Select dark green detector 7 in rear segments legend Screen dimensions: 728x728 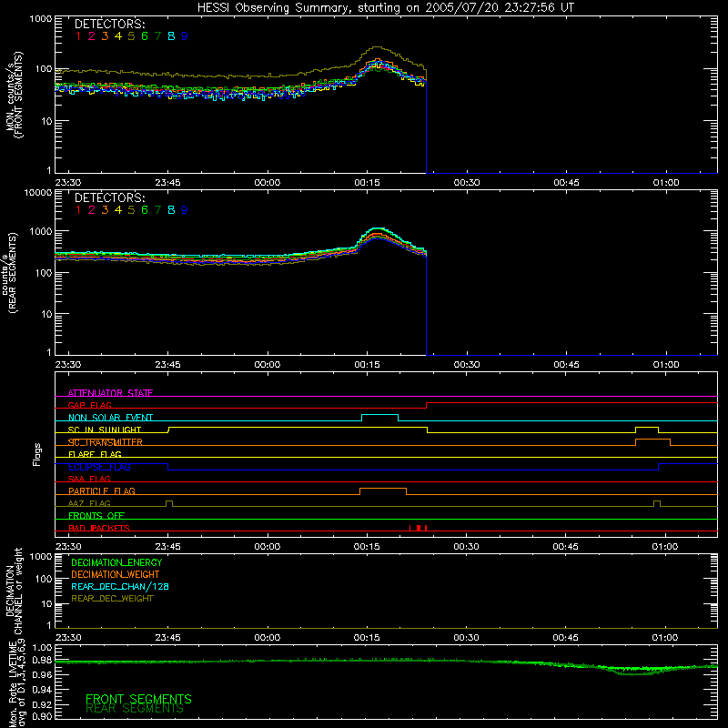[x=157, y=210]
